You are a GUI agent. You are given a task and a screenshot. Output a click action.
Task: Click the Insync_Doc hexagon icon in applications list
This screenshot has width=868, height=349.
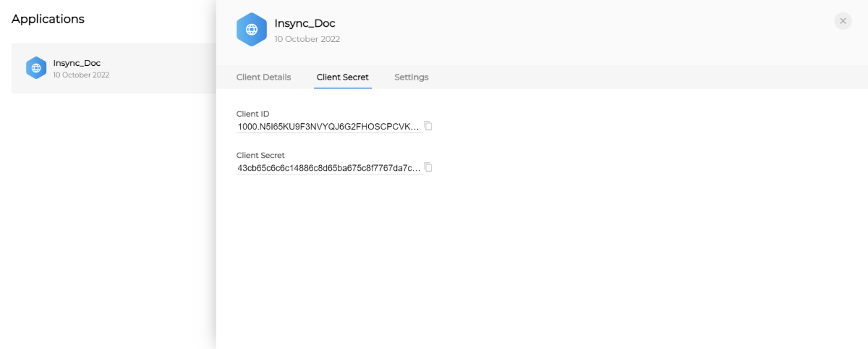[36, 68]
